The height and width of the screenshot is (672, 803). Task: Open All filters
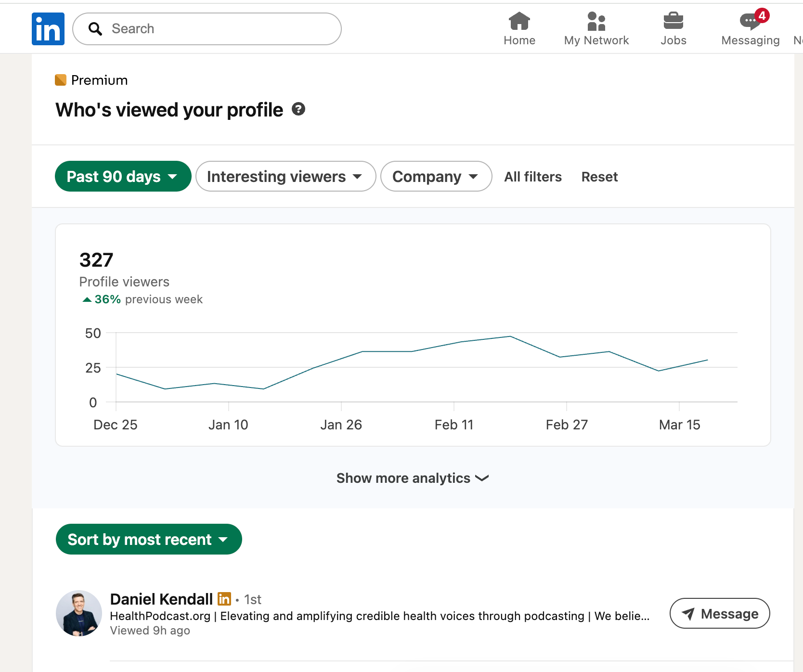532,177
